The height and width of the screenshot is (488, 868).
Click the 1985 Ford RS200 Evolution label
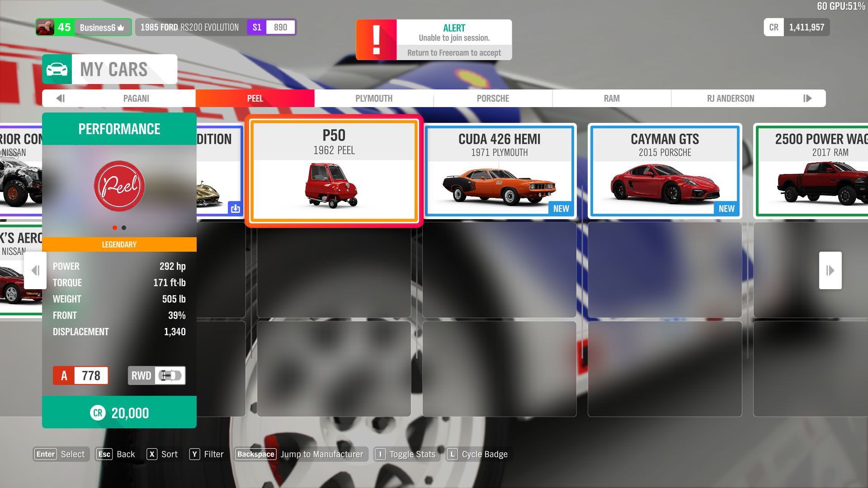click(189, 27)
